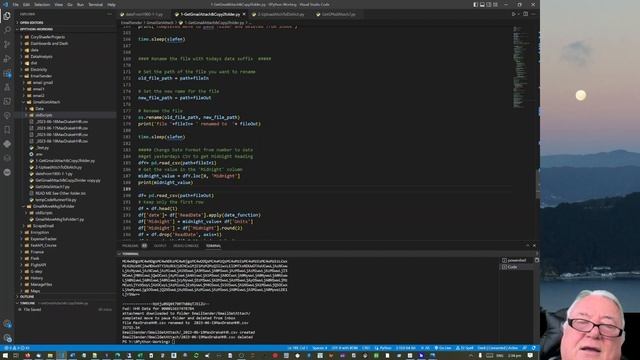Open the Explorer view in activity bar
640x360 pixels.
(7, 16)
